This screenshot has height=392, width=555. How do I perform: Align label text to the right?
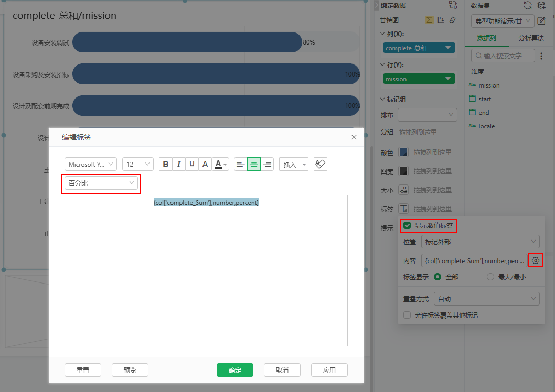tap(267, 164)
